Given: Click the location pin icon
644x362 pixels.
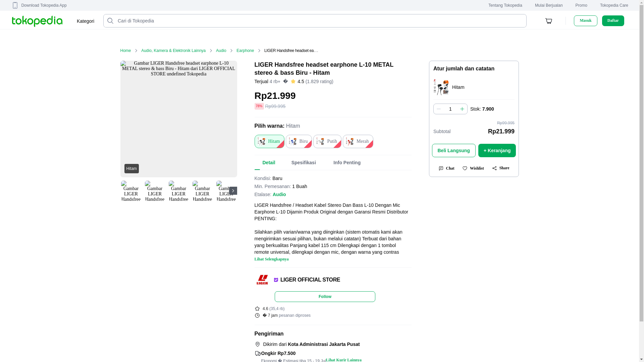Looking at the screenshot, I should [x=257, y=344].
